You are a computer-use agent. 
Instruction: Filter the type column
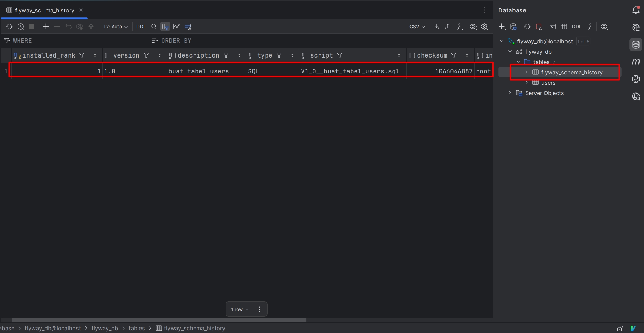click(x=279, y=55)
